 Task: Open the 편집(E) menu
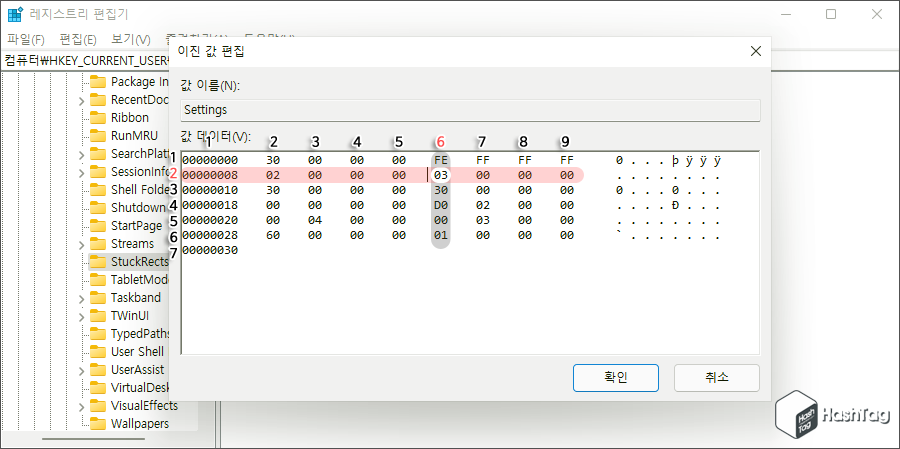point(78,40)
